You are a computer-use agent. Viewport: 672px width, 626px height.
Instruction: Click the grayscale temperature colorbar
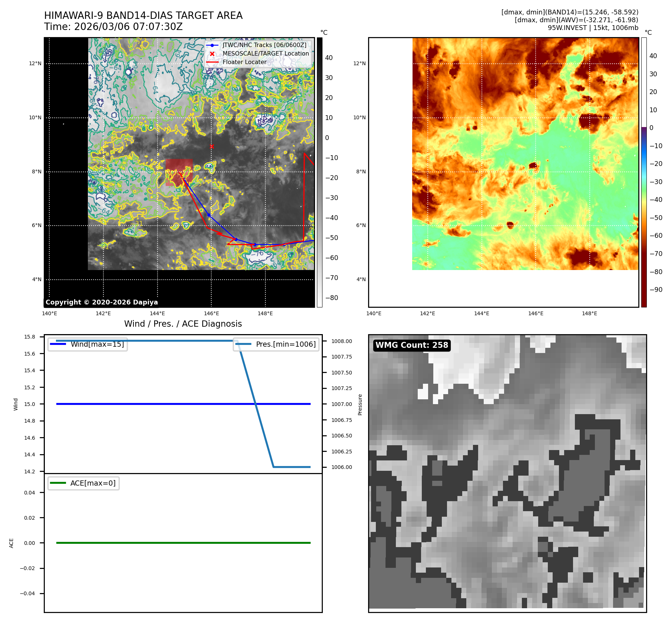tap(320, 172)
